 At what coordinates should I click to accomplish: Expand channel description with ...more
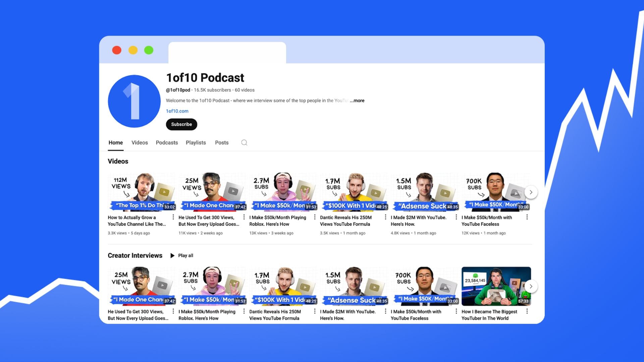click(x=357, y=101)
